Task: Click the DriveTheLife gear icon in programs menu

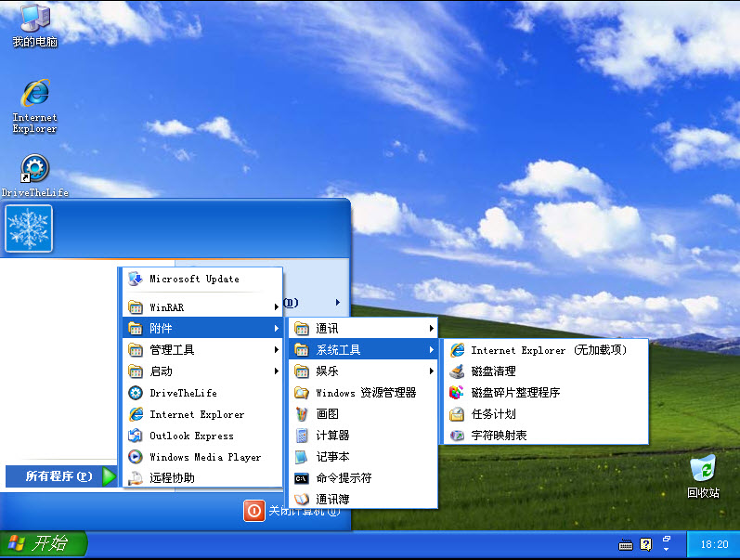Action: (136, 393)
